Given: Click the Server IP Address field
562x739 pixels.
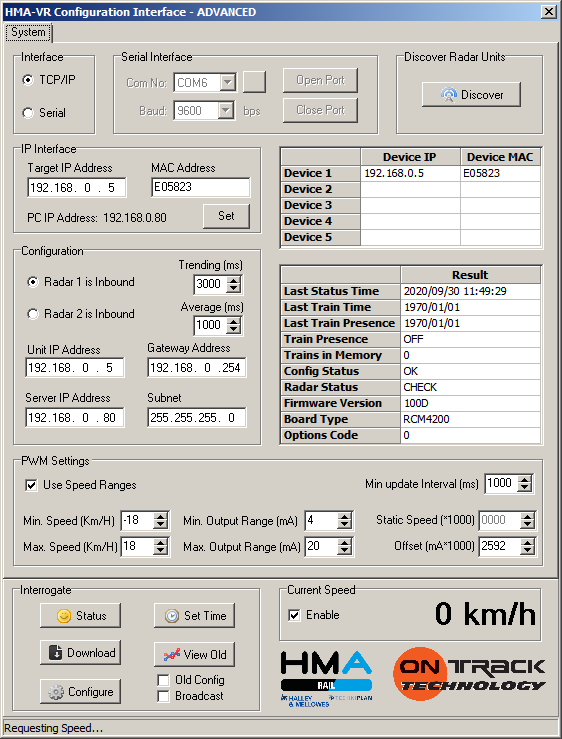Looking at the screenshot, I should tap(75, 418).
